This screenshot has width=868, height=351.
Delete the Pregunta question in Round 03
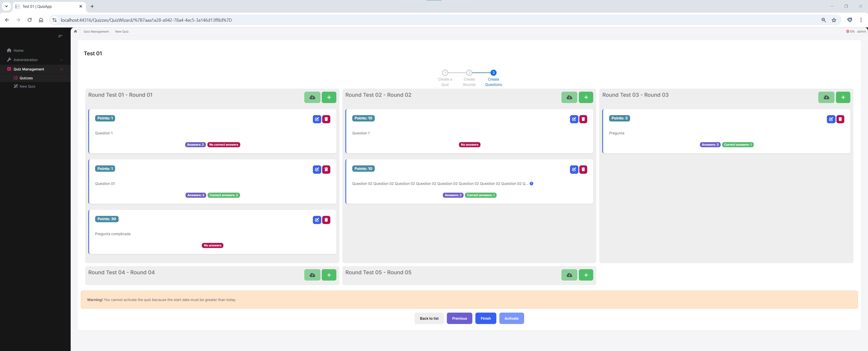[840, 119]
